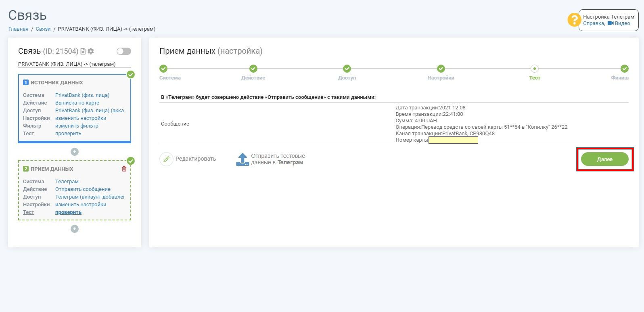Image resolution: width=644 pixels, height=312 pixels.
Task: Click Выписка по карте action link
Action: pyautogui.click(x=77, y=103)
